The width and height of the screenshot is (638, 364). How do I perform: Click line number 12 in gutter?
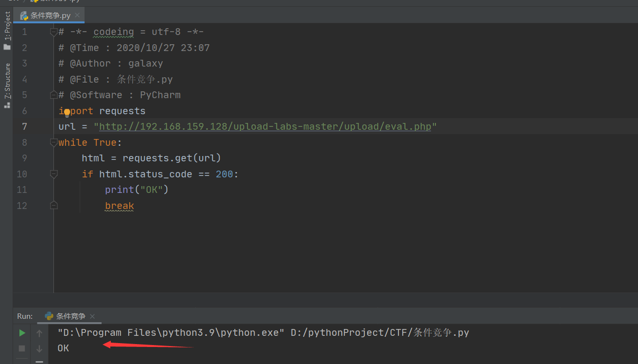point(22,206)
